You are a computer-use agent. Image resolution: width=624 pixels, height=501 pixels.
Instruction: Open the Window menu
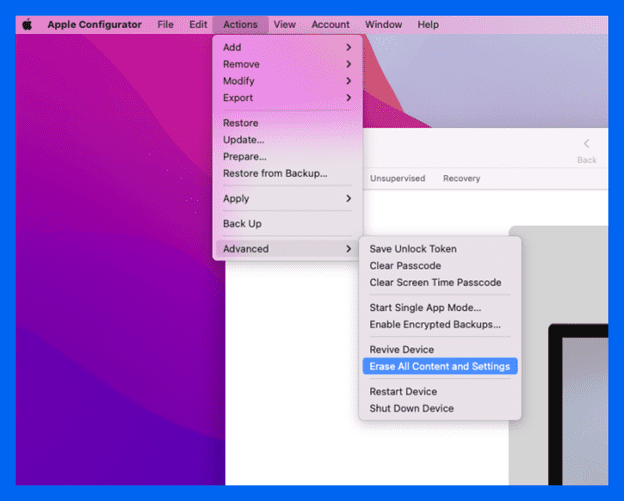click(x=384, y=25)
